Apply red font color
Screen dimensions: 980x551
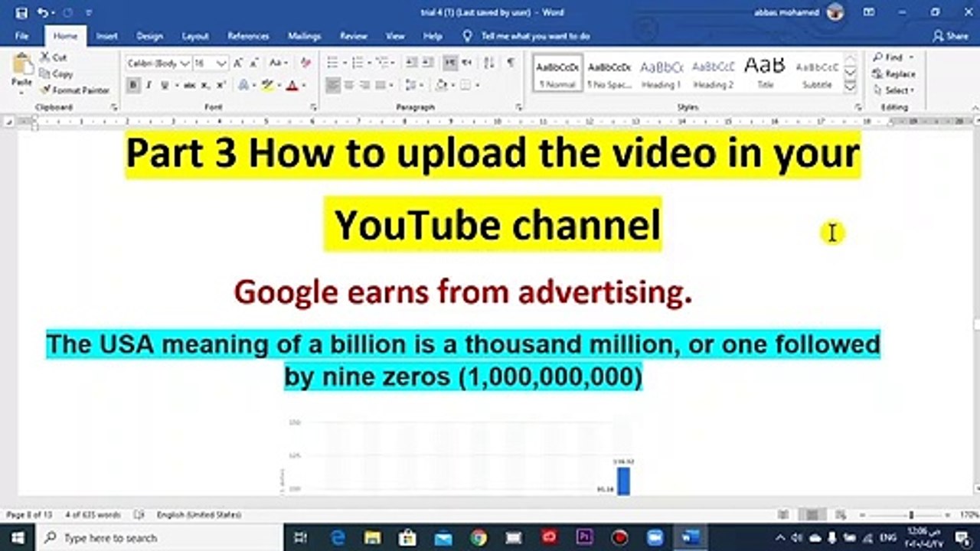[x=292, y=86]
